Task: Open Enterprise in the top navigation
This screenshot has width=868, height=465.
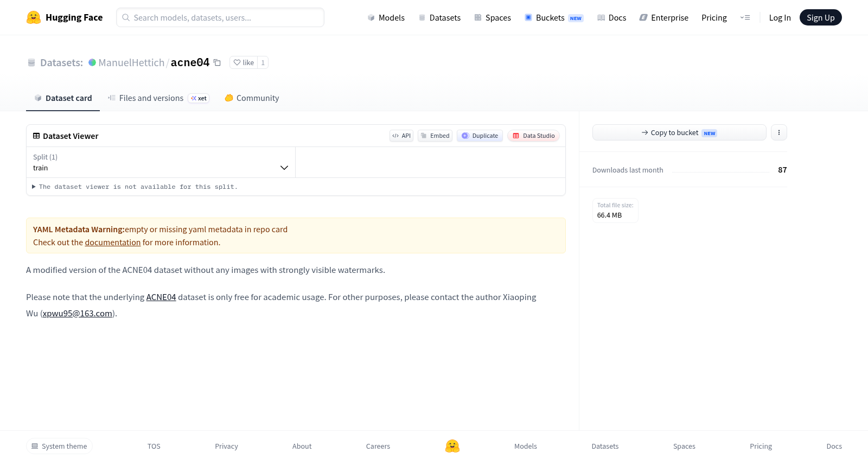Action: click(664, 17)
